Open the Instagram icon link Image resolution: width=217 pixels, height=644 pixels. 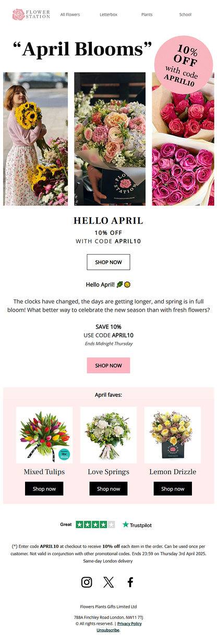[x=87, y=582]
